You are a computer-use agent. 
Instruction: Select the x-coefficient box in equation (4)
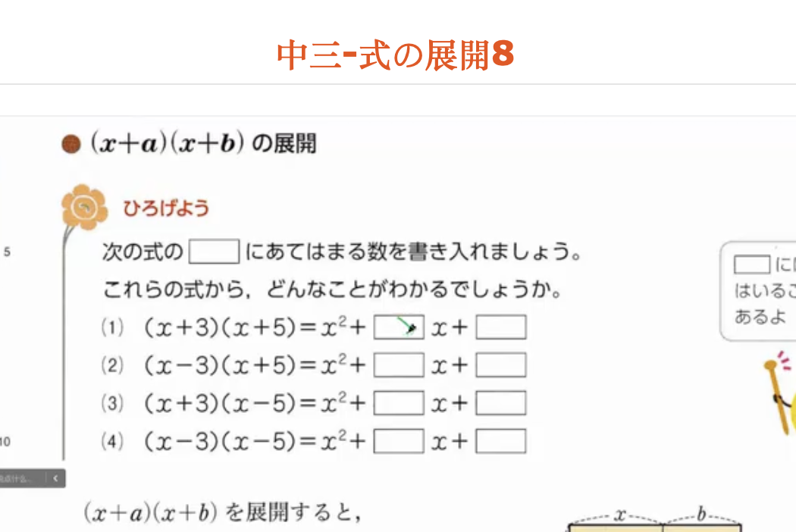399,441
